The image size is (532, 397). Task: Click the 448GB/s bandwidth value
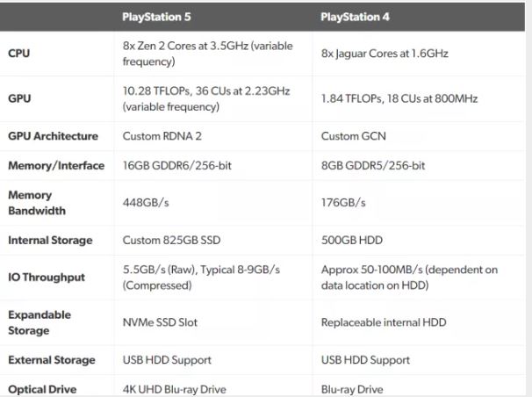point(146,203)
